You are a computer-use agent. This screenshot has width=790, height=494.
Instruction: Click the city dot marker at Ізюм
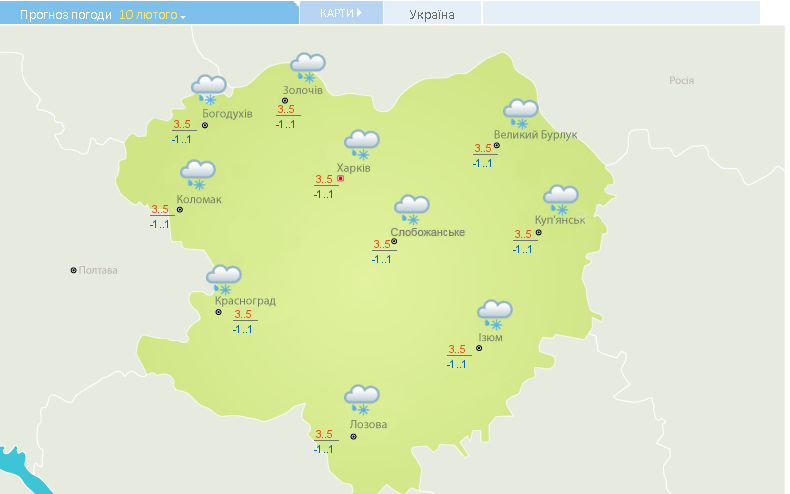click(479, 348)
